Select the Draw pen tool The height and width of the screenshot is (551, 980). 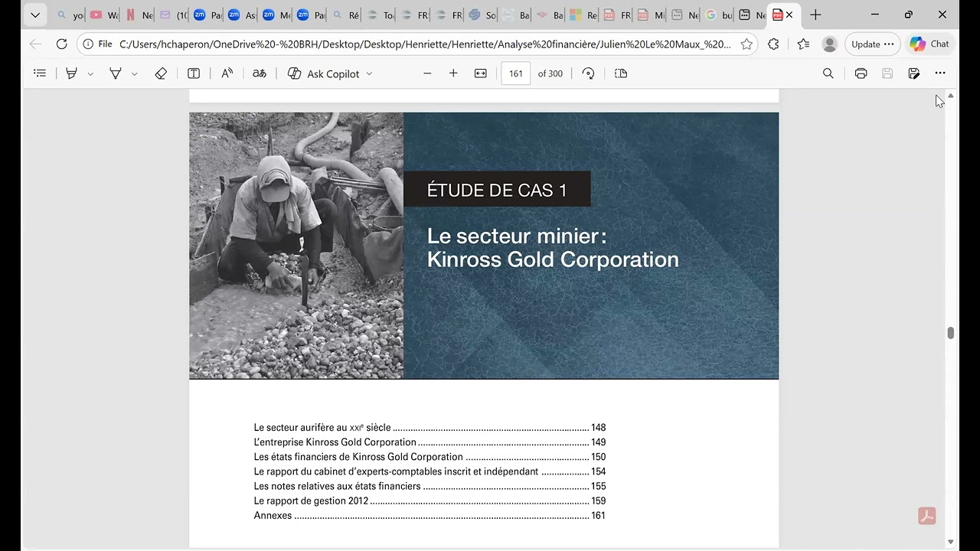[x=116, y=73]
